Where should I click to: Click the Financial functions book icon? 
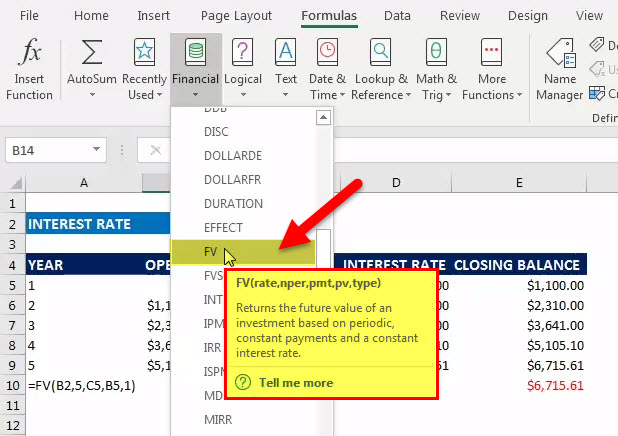195,52
